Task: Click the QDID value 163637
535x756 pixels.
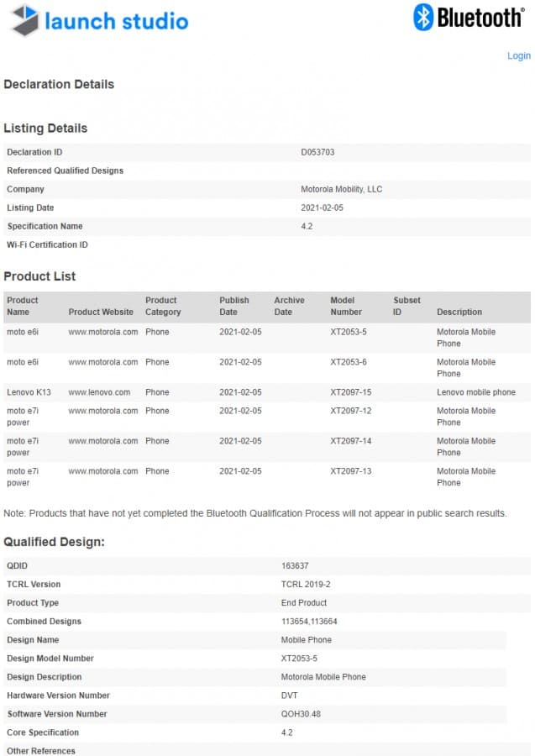Action: click(295, 566)
